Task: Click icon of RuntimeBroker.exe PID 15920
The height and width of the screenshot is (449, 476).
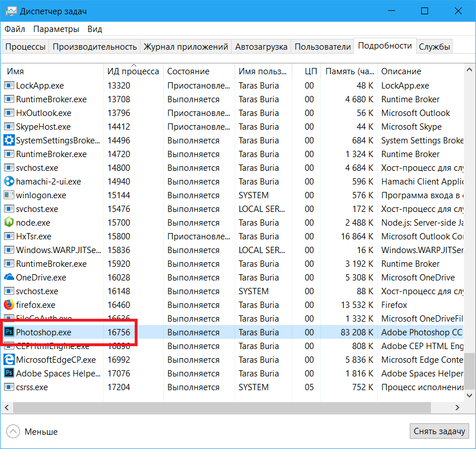Action: tap(9, 263)
